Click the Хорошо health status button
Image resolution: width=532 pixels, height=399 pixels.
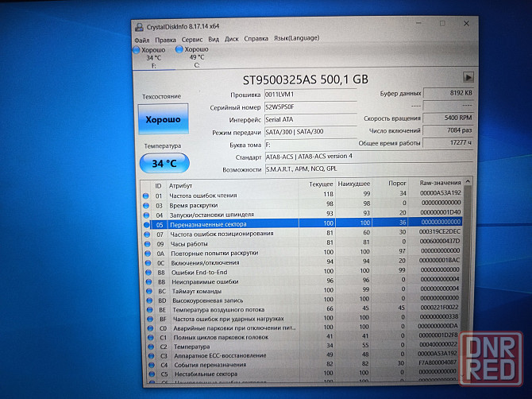[164, 119]
